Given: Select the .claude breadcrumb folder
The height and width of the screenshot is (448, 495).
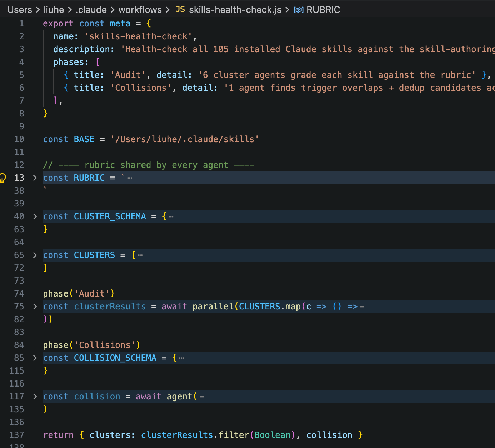Looking at the screenshot, I should pos(91,10).
